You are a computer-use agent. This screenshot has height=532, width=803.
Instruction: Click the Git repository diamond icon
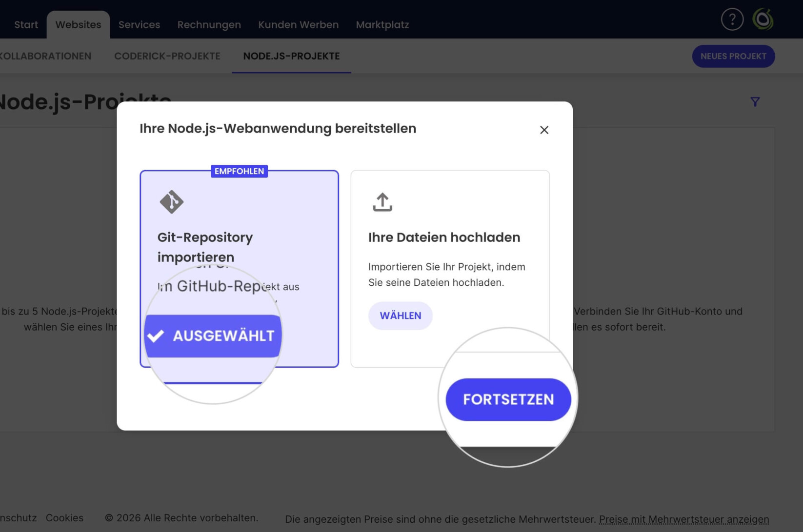coord(171,202)
